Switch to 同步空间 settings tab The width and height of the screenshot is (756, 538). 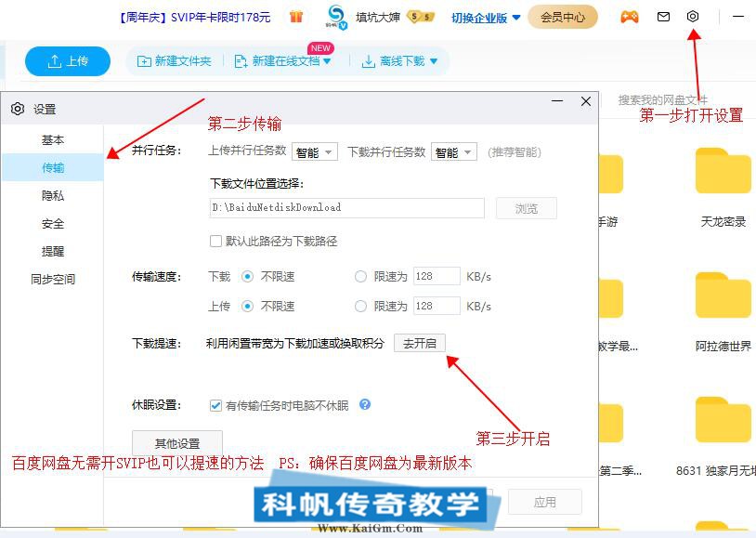(x=53, y=279)
